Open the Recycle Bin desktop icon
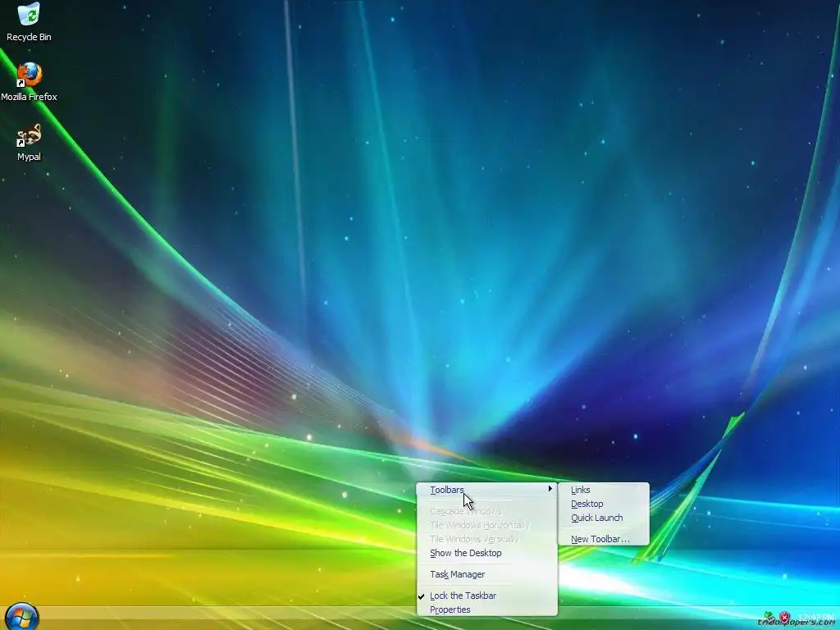The width and height of the screenshot is (840, 630). point(29,21)
